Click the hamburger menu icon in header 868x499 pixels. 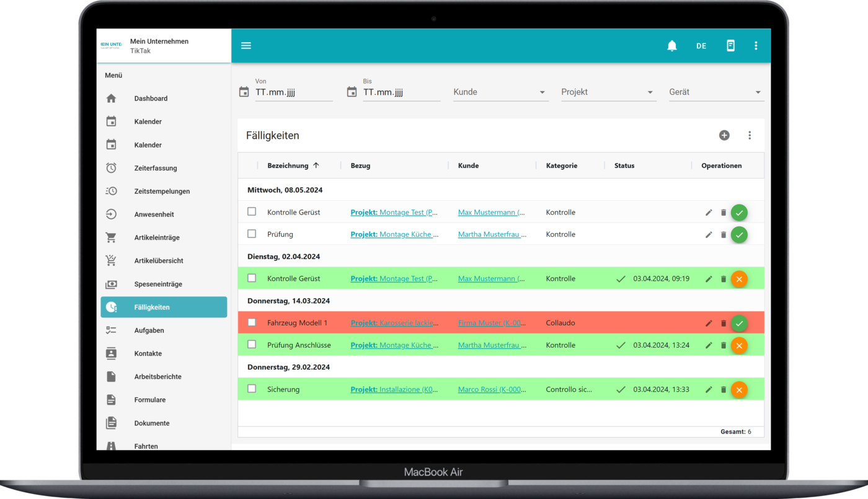246,46
